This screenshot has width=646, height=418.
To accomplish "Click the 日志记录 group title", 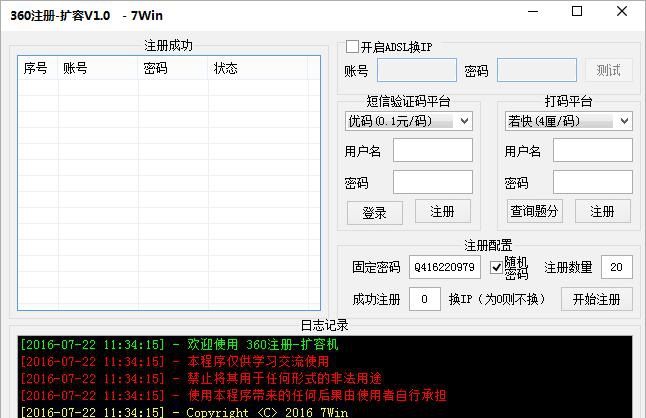I will click(x=325, y=325).
